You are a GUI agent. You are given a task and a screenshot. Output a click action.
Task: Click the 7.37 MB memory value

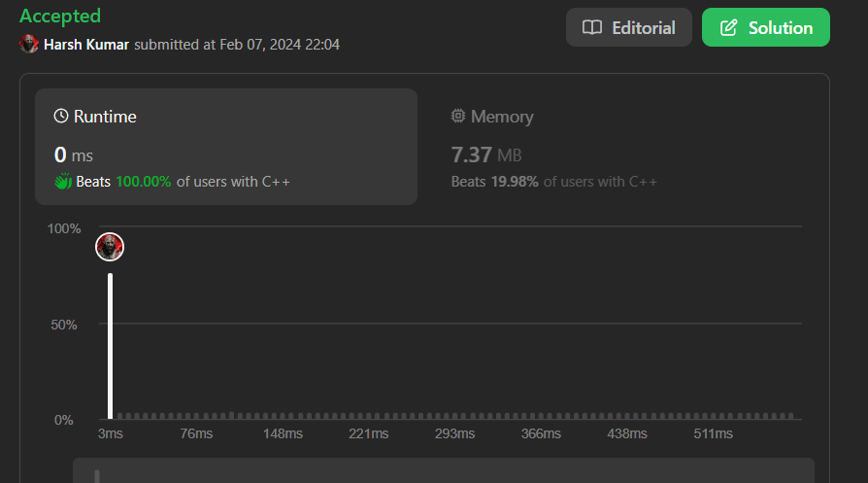(486, 155)
